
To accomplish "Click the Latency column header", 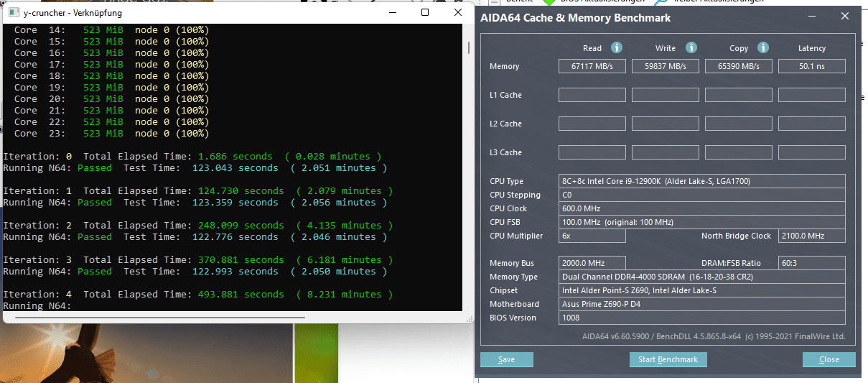I will tap(812, 48).
